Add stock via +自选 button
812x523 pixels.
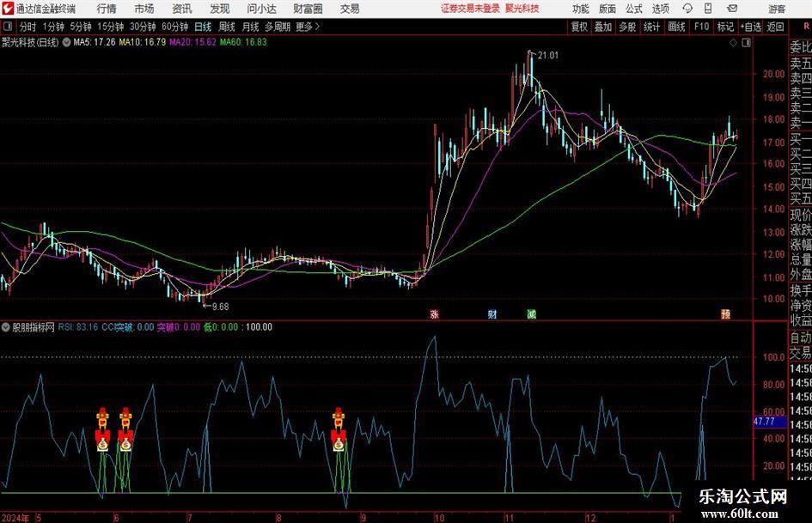[x=750, y=27]
